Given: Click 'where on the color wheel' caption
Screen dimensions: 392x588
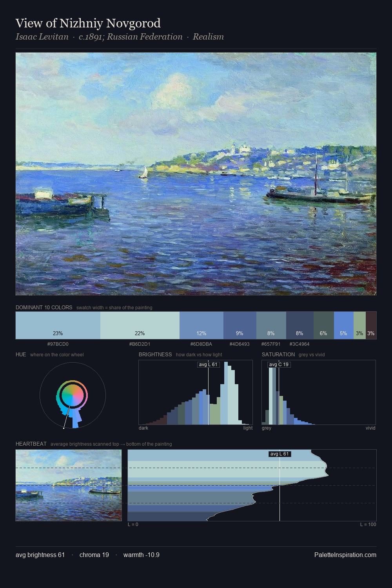Looking at the screenshot, I should tap(57, 355).
